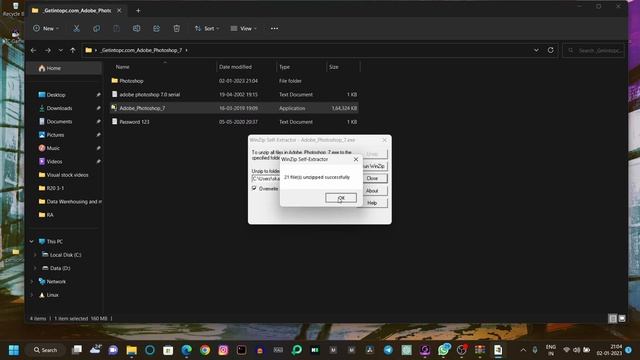This screenshot has height=360, width=640.
Task: Click the Copy icon in the toolbar
Action: [x=96, y=29]
